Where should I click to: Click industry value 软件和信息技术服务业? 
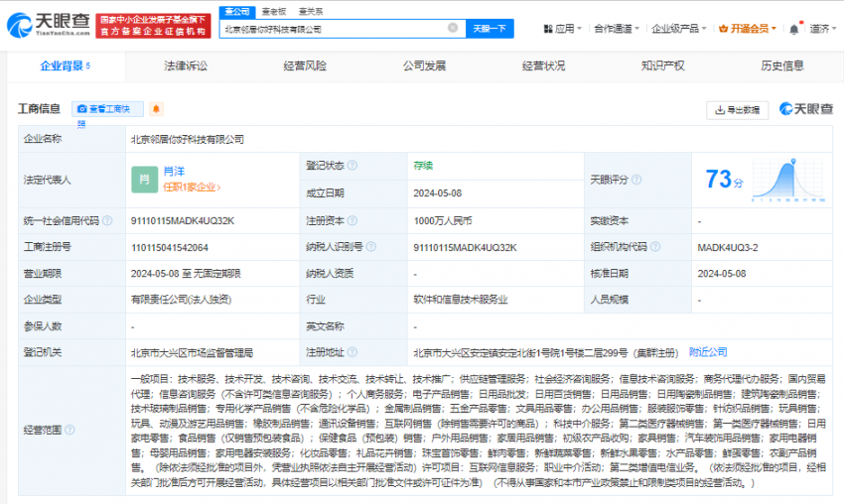point(461,300)
